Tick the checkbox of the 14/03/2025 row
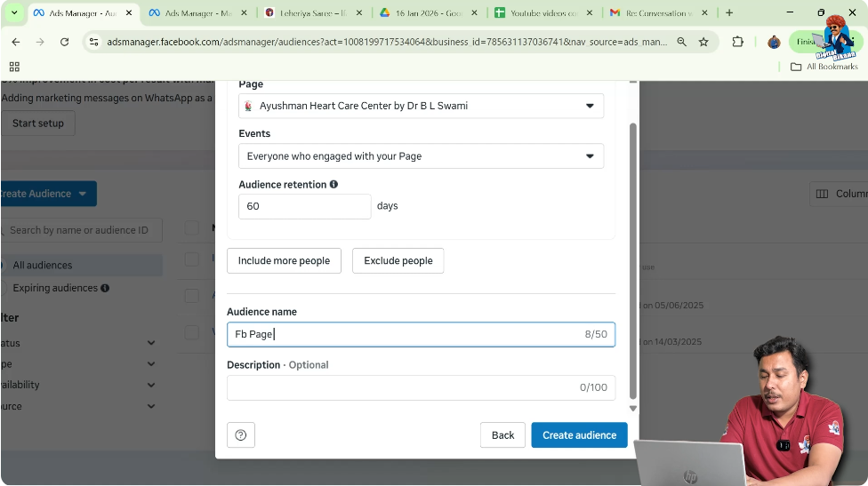Viewport: 868px width, 486px height. 191,332
